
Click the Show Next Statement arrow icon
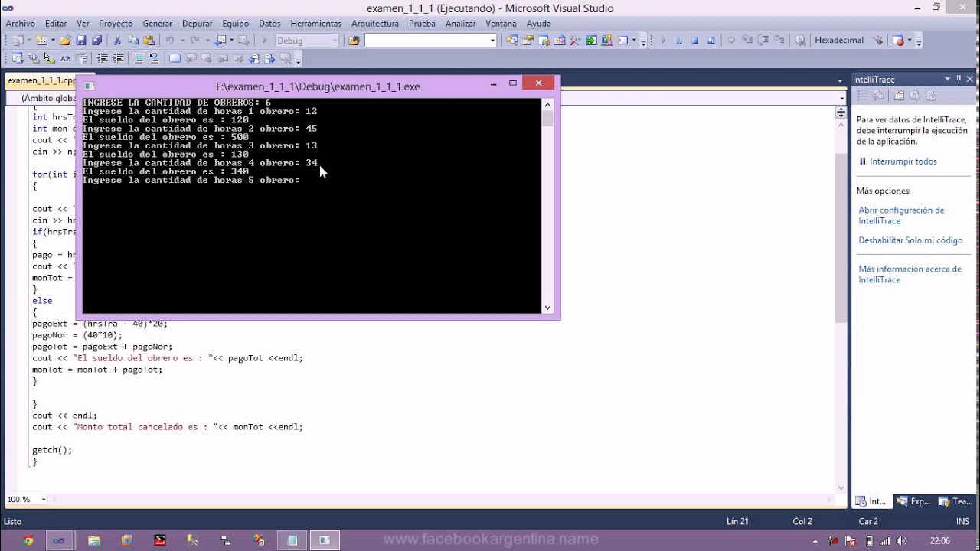point(731,41)
